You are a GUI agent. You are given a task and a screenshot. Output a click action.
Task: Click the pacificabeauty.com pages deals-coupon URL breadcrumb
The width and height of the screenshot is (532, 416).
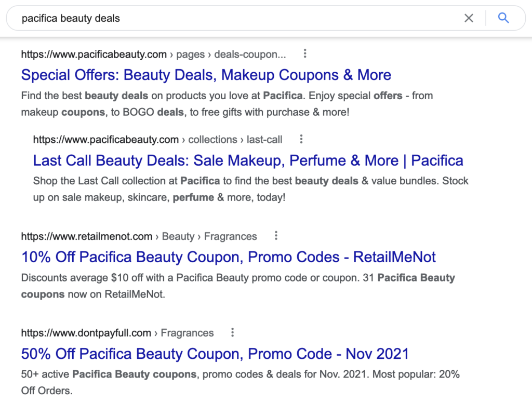click(153, 54)
